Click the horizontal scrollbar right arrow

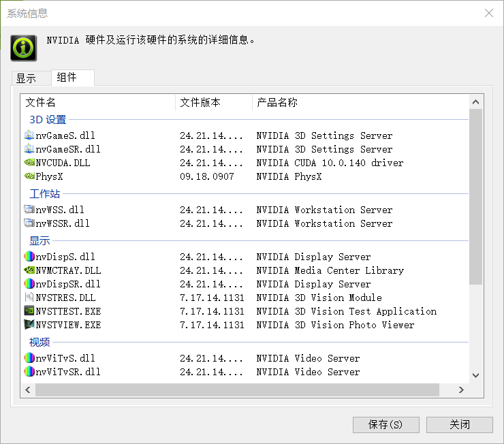click(461, 390)
